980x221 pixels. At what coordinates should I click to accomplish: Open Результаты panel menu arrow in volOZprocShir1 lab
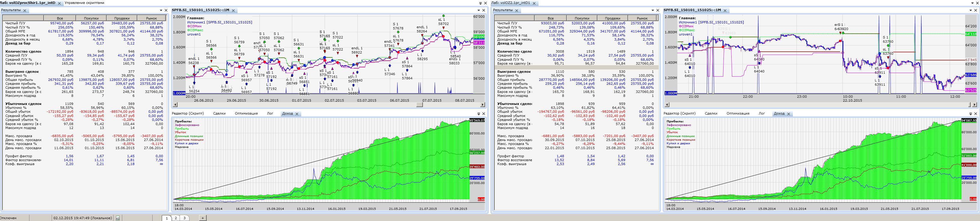click(x=161, y=10)
